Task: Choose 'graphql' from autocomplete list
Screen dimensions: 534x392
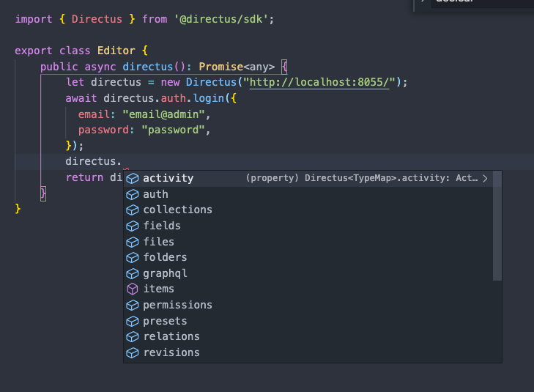Action: pyautogui.click(x=308, y=274)
